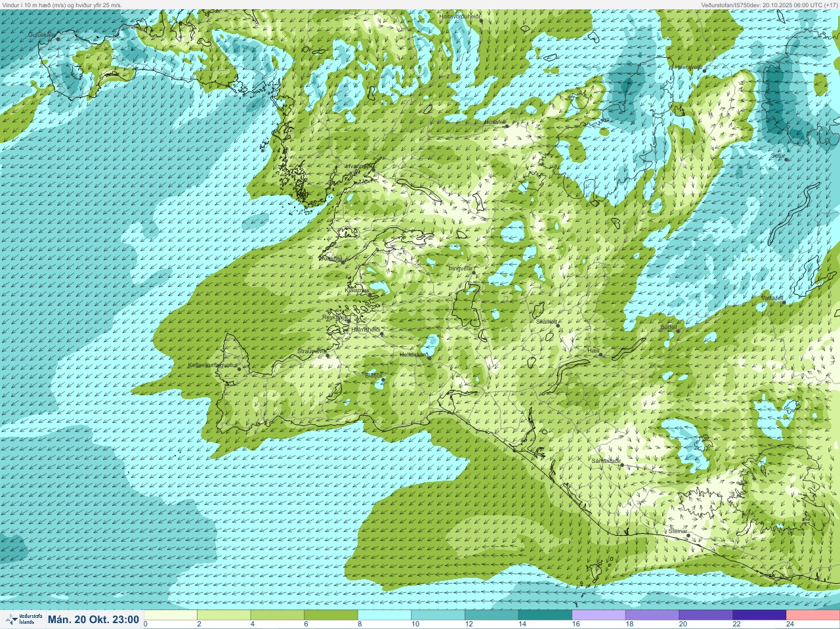Select the 2–4 m/s light green swatch
Screen dimensions: 840x629
click(x=224, y=615)
